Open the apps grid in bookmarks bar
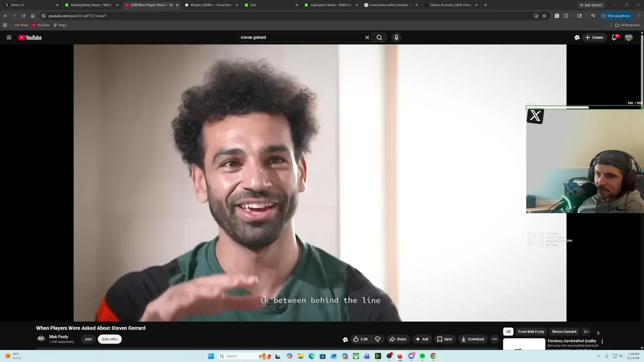The image size is (644, 362). pyautogui.click(x=5, y=25)
